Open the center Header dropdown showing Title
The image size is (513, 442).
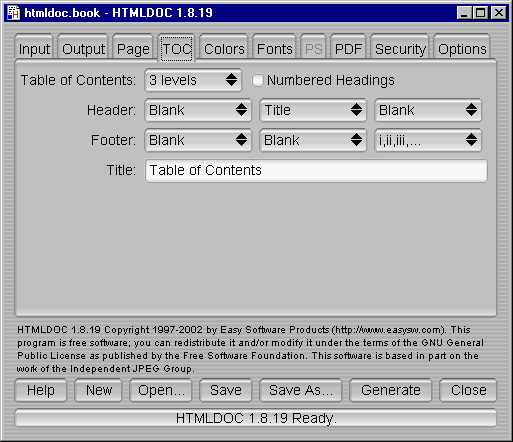[313, 110]
